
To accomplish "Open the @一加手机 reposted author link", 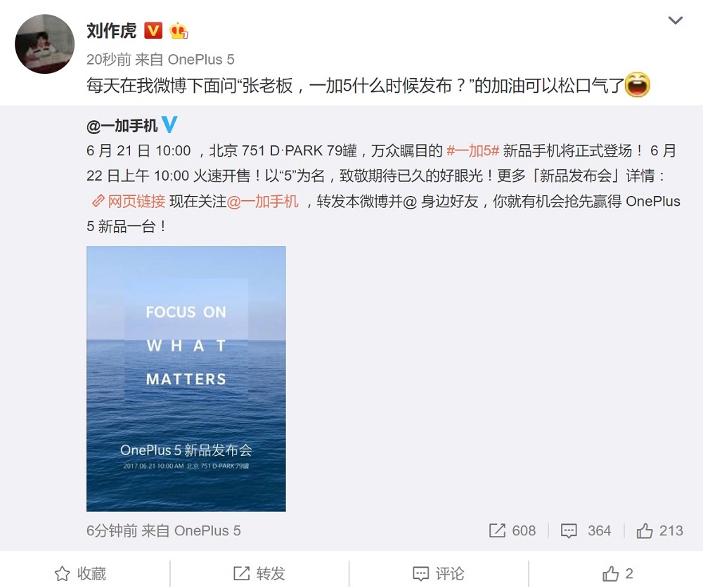I will 122,126.
